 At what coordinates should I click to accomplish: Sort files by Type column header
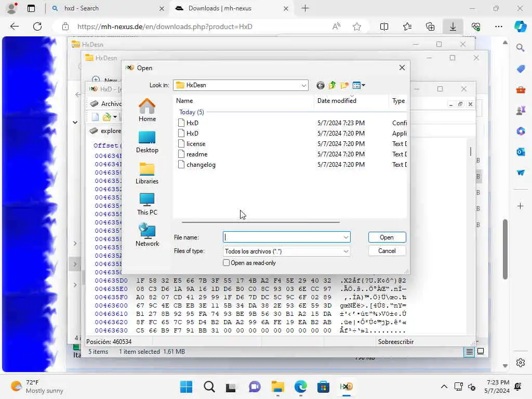click(x=398, y=101)
